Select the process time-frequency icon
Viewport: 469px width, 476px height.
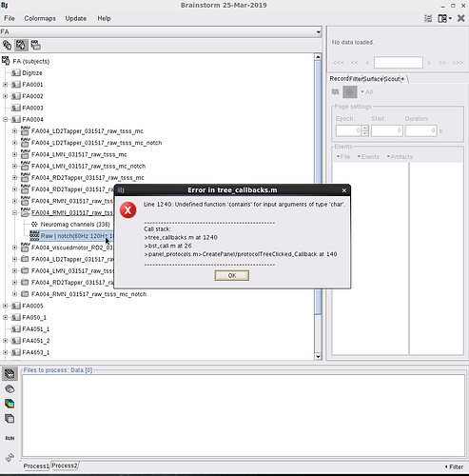10,404
